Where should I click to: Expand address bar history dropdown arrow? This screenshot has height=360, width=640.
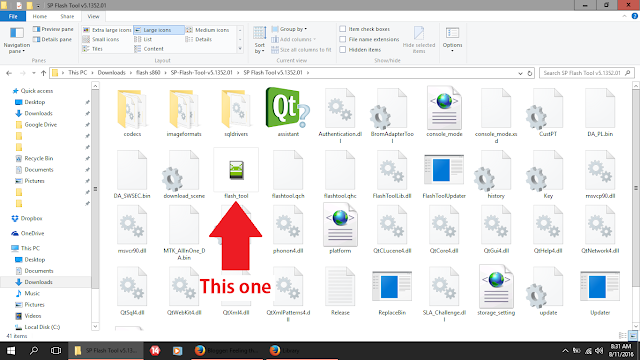(520, 73)
